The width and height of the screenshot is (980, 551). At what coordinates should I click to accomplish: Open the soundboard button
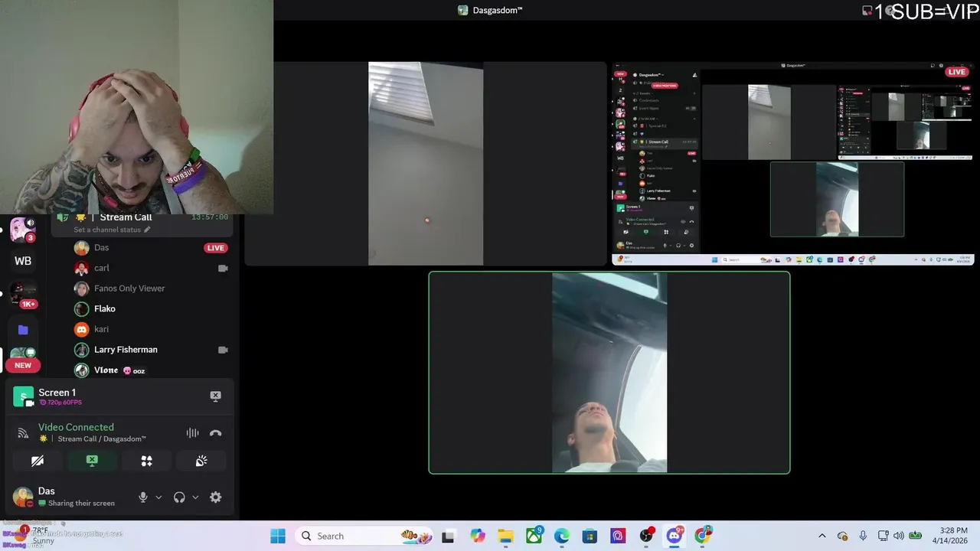click(201, 461)
